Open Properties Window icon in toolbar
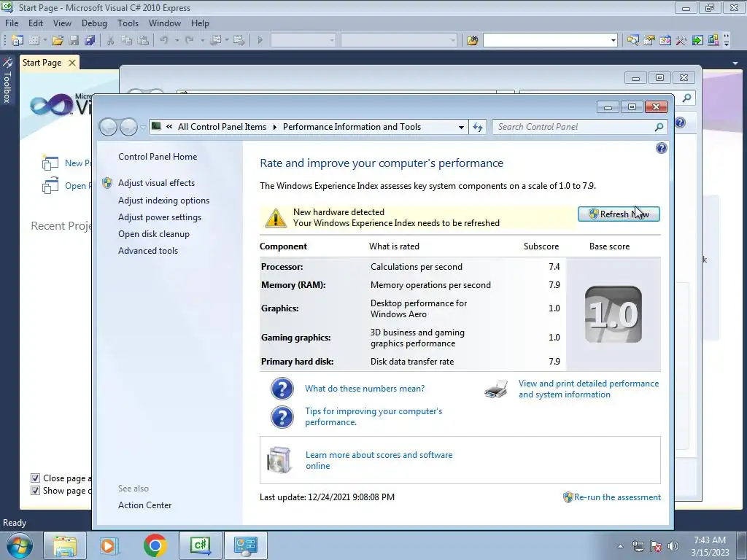 click(x=649, y=40)
